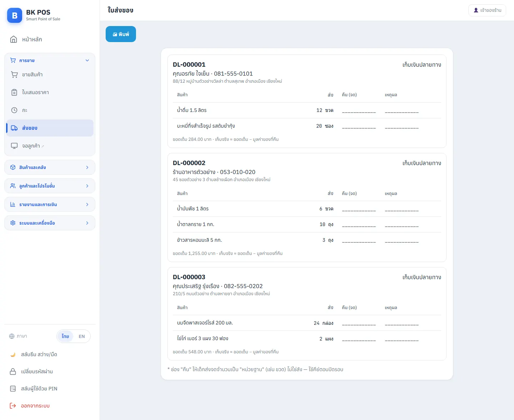Screen dimensions: 514x420
Task: Open จอลูกค้า menu item
Action: click(50, 146)
